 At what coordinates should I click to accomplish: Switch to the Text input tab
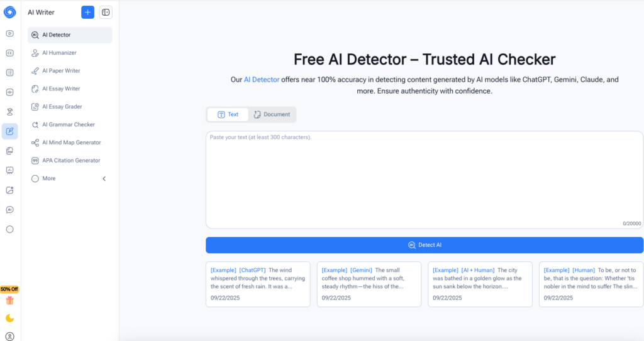tap(228, 114)
